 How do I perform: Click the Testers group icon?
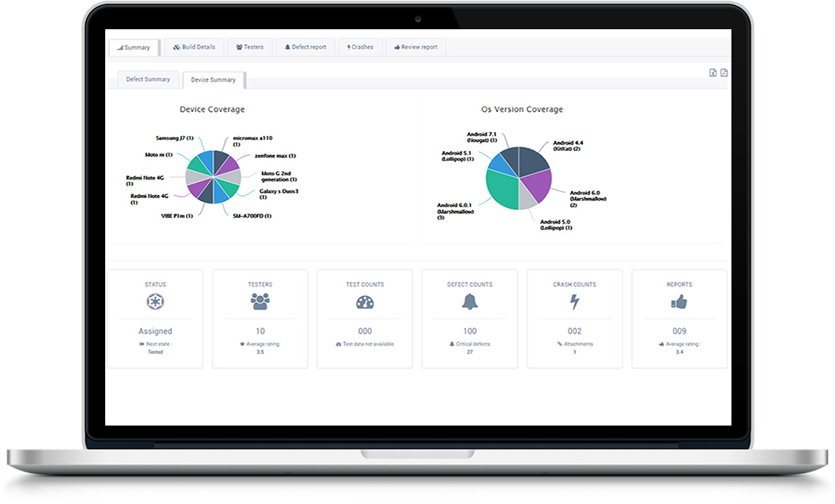coord(260,302)
